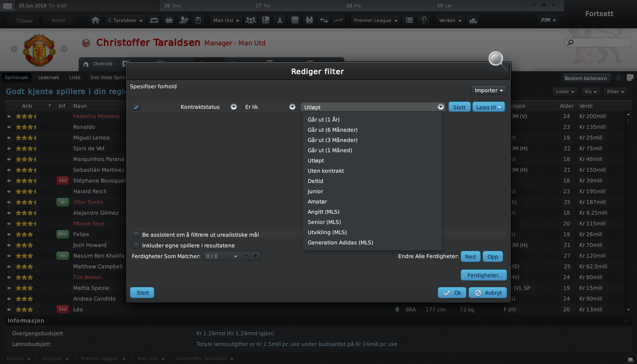Sort by the Verdi column header
Image resolution: width=637 pixels, height=364 pixels.
[x=601, y=106]
